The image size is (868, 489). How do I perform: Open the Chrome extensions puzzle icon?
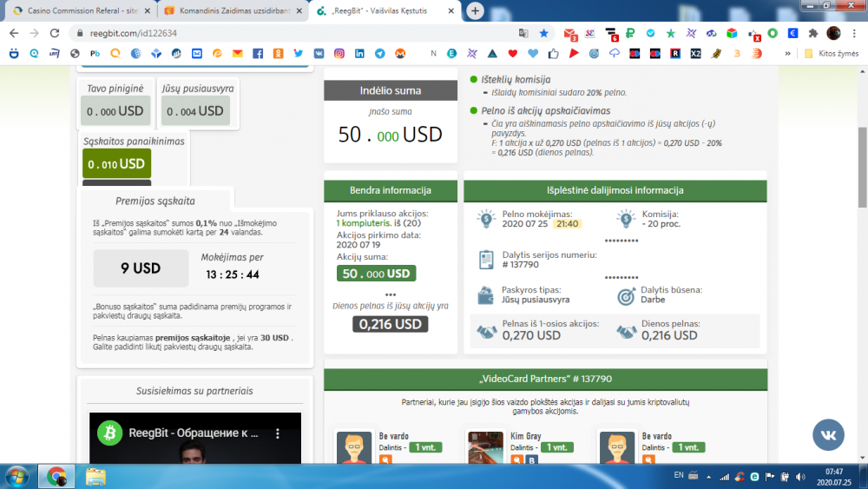click(813, 33)
